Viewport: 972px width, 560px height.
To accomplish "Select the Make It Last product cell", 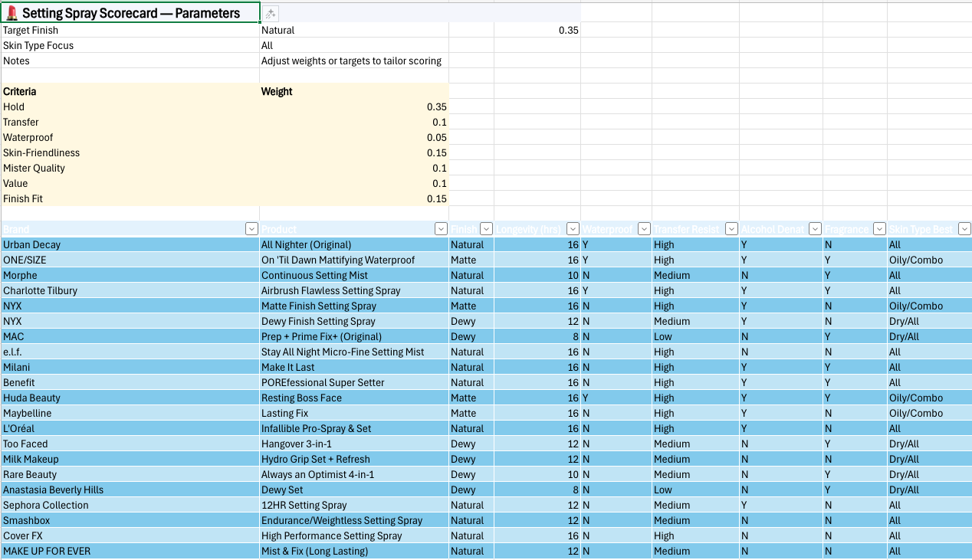I will tap(354, 367).
